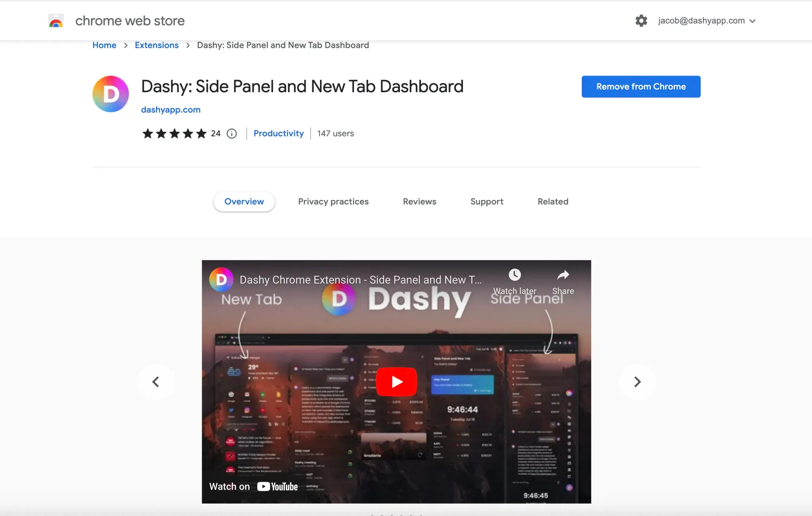Image resolution: width=812 pixels, height=516 pixels.
Task: Visit the dashyapp.com developer link
Action: (x=171, y=110)
